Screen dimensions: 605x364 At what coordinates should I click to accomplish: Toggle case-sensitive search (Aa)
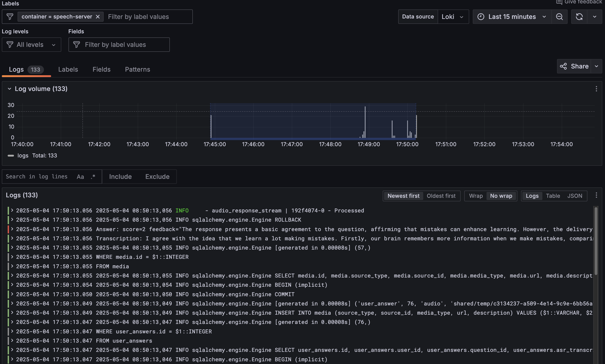pos(80,177)
